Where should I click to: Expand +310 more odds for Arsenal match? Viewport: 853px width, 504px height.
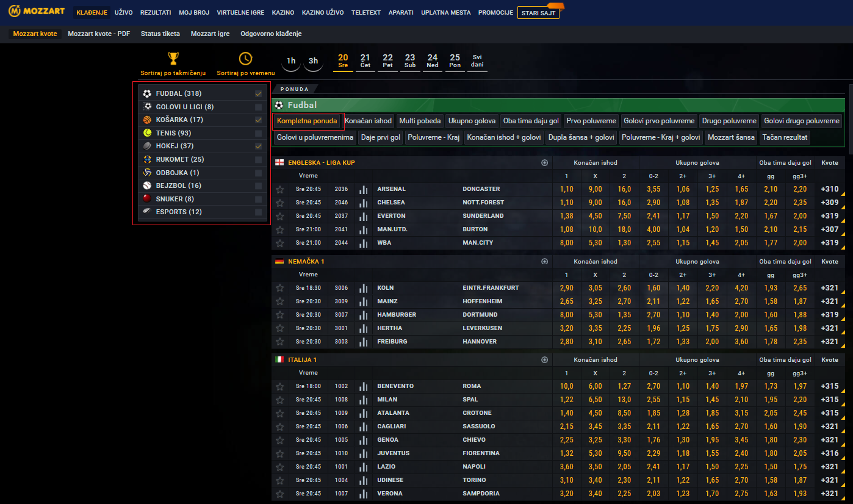[830, 189]
